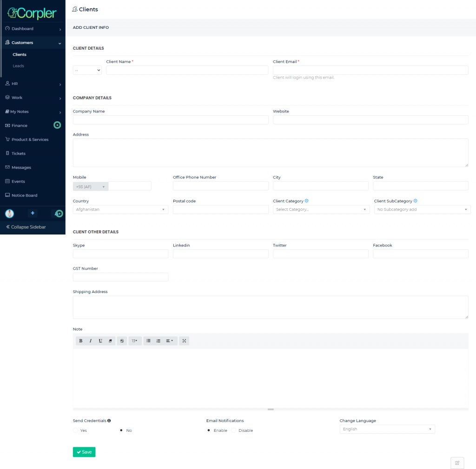Enable Email Notifications
Image resolution: width=476 pixels, height=469 pixels.
point(208,430)
